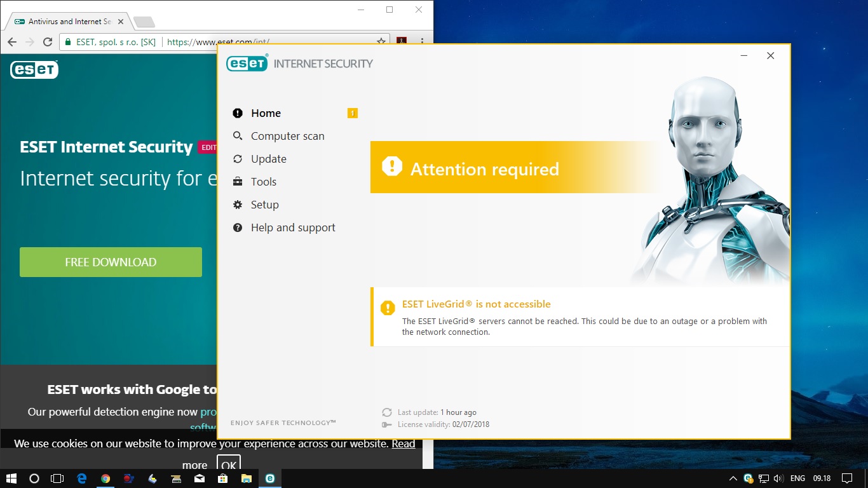The width and height of the screenshot is (868, 488).
Task: Click the License validity 02/07/2018 text
Action: [x=444, y=424]
